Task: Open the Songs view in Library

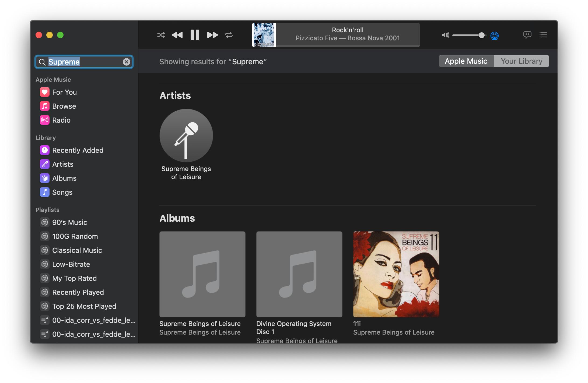Action: click(x=62, y=192)
